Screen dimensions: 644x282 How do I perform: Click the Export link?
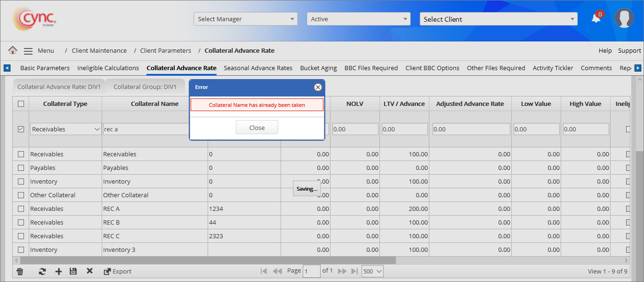(118, 271)
